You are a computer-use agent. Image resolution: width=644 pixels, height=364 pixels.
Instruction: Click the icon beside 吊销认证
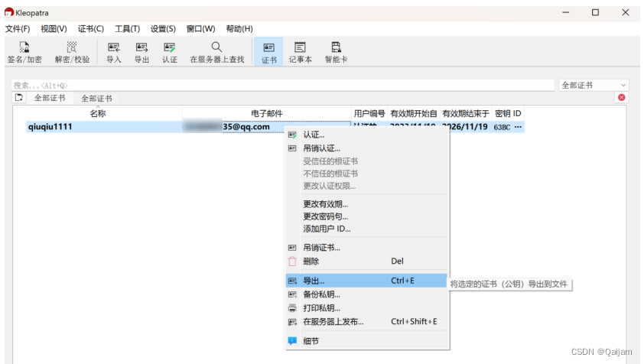point(292,148)
